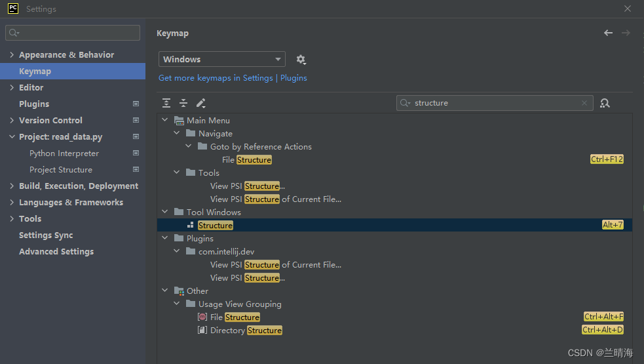Open Project Structure settings page

61,169
